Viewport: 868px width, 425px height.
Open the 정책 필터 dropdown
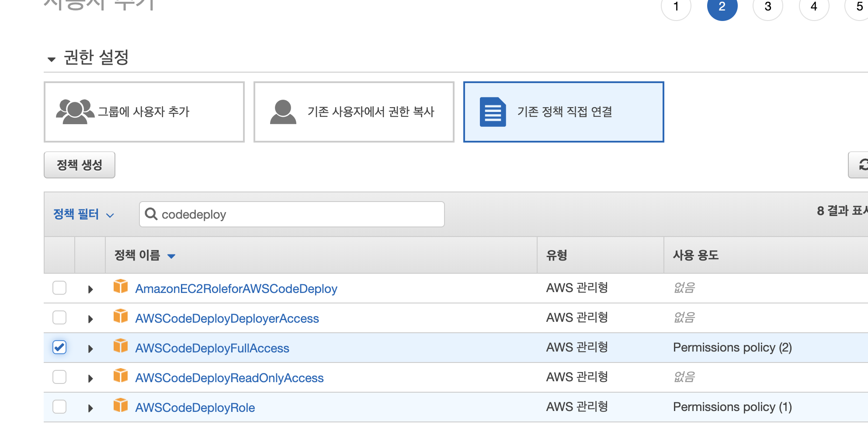coord(83,214)
